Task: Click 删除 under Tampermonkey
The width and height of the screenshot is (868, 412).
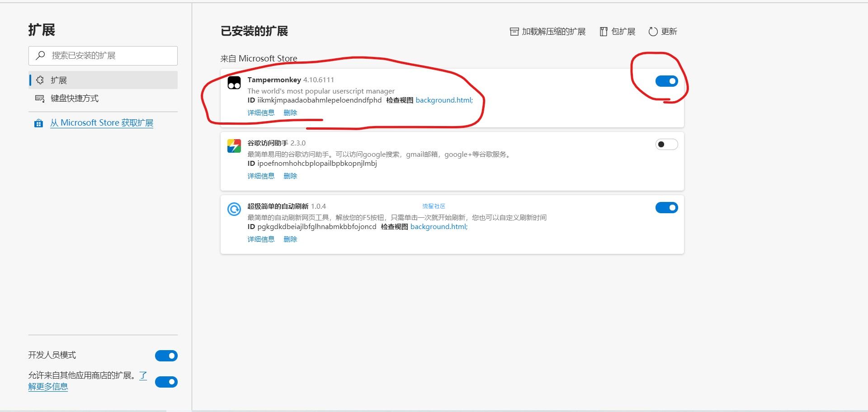Action: point(290,113)
